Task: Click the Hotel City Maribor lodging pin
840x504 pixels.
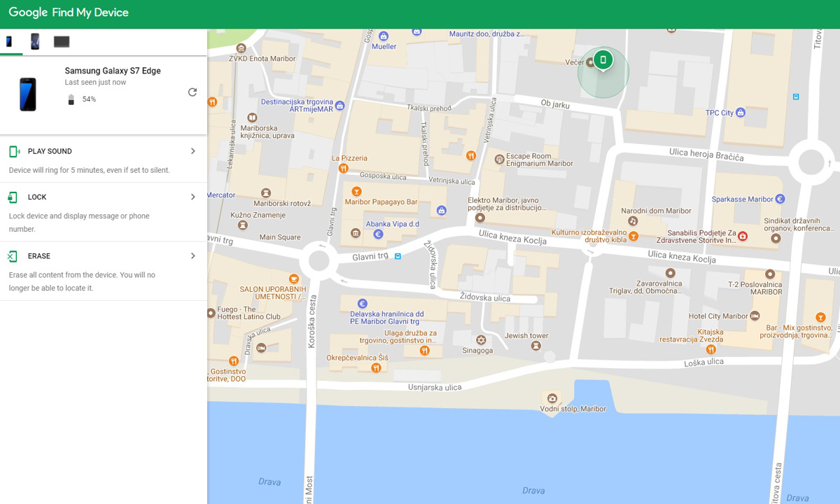Action: tap(755, 316)
